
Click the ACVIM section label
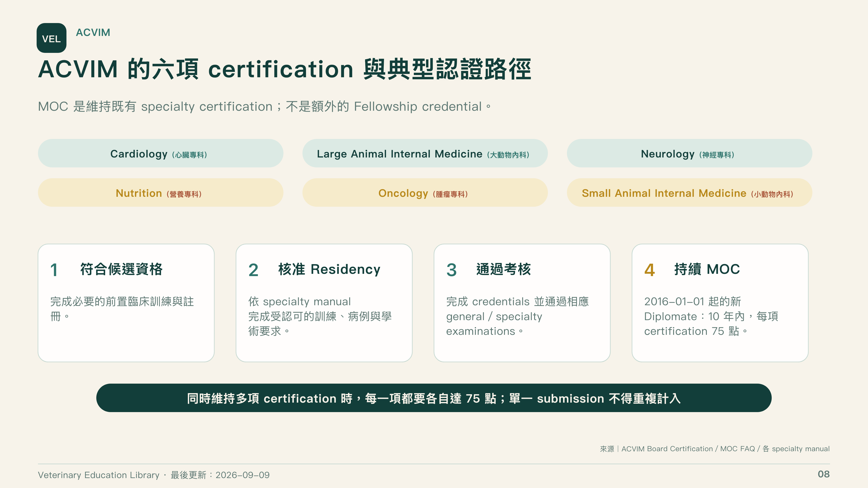tap(93, 32)
